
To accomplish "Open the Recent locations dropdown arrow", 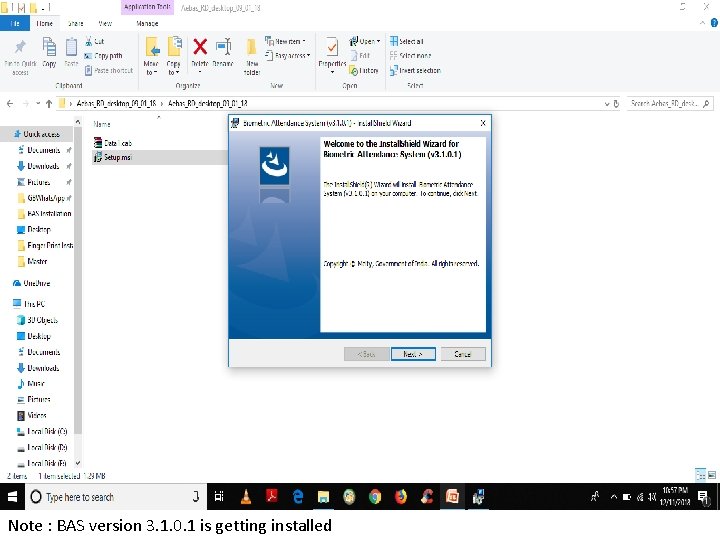I will click(38, 104).
